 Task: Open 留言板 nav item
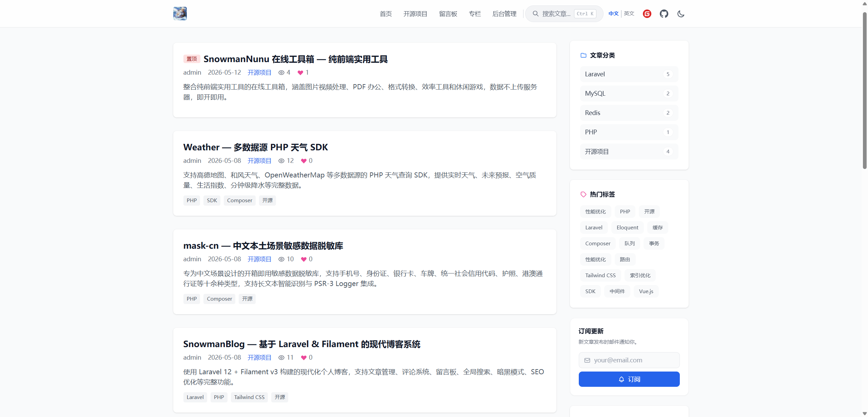point(448,14)
